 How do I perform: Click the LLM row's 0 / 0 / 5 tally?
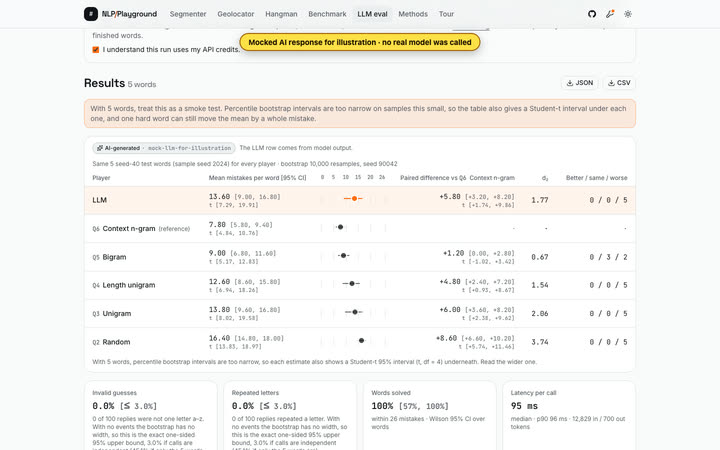point(608,200)
